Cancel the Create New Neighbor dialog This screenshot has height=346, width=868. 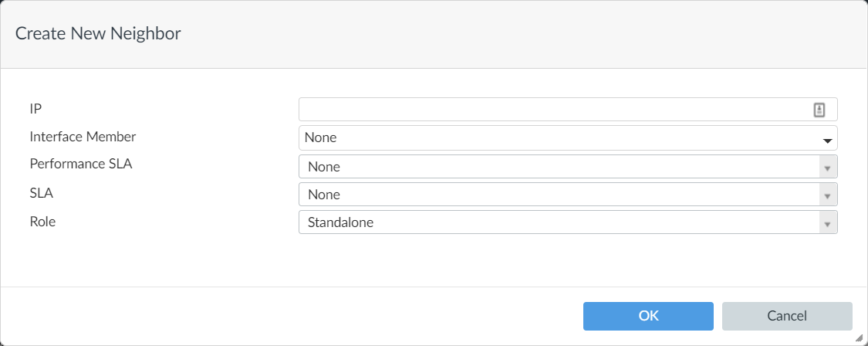(x=787, y=316)
